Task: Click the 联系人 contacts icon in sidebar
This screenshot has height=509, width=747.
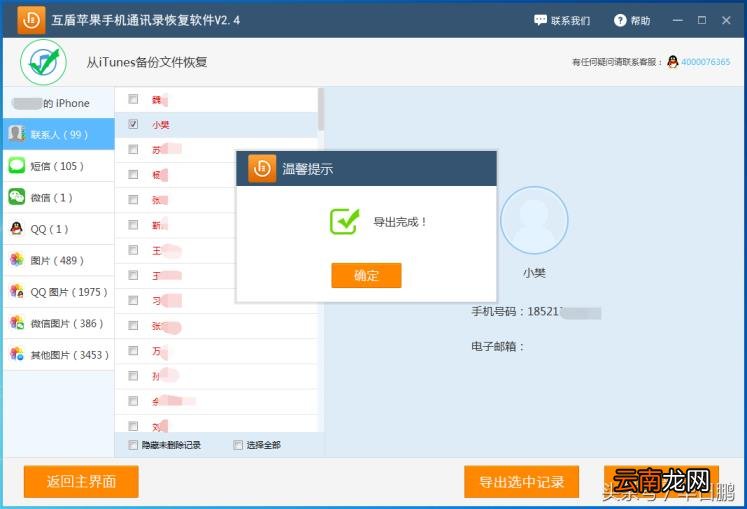Action: click(17, 134)
